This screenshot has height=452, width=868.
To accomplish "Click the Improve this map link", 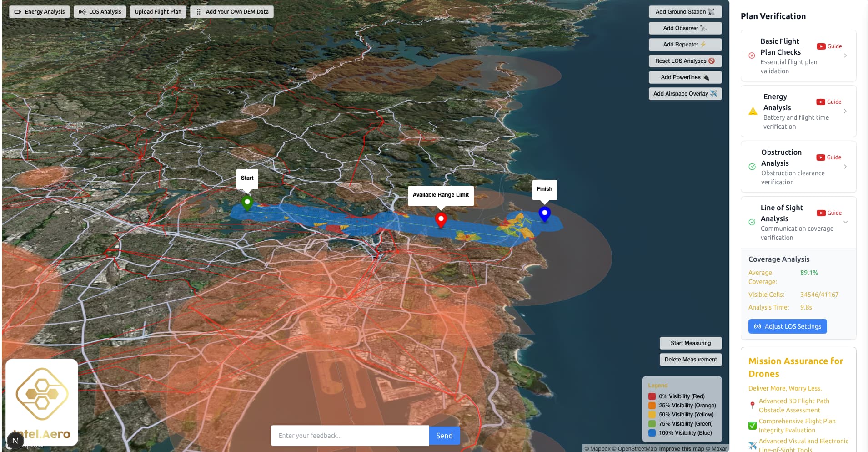I will [x=680, y=448].
